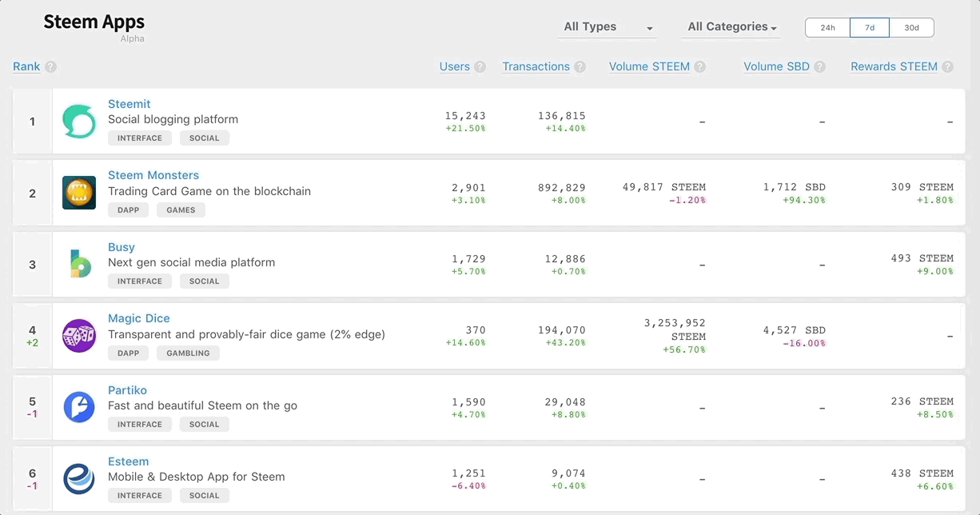
Task: Sort by Users column header
Action: pos(455,66)
